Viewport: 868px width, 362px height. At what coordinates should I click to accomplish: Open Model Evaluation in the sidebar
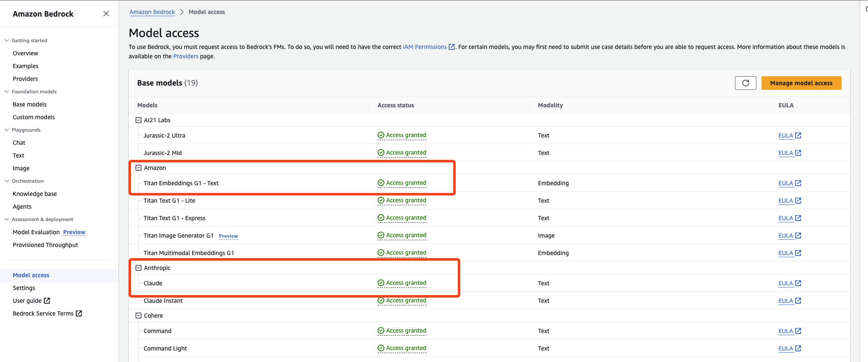36,232
